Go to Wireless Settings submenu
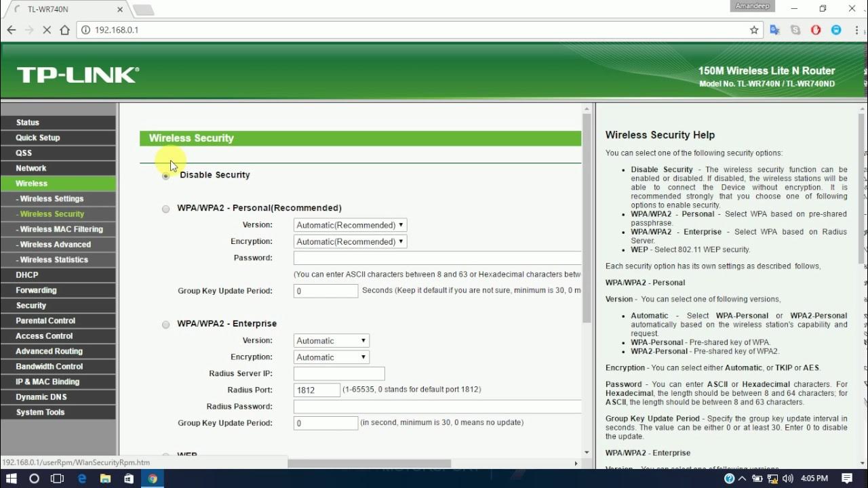The width and height of the screenshot is (868, 488). [x=58, y=199]
